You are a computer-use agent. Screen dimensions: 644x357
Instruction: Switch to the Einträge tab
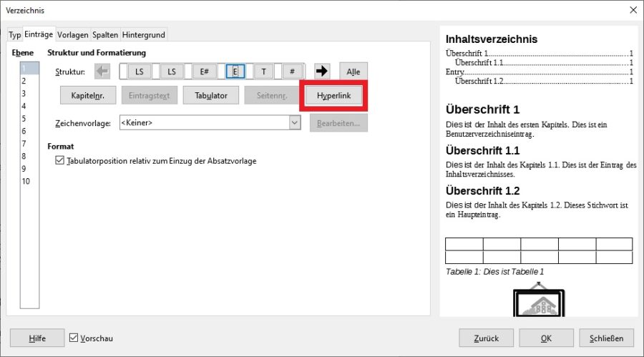click(x=39, y=34)
